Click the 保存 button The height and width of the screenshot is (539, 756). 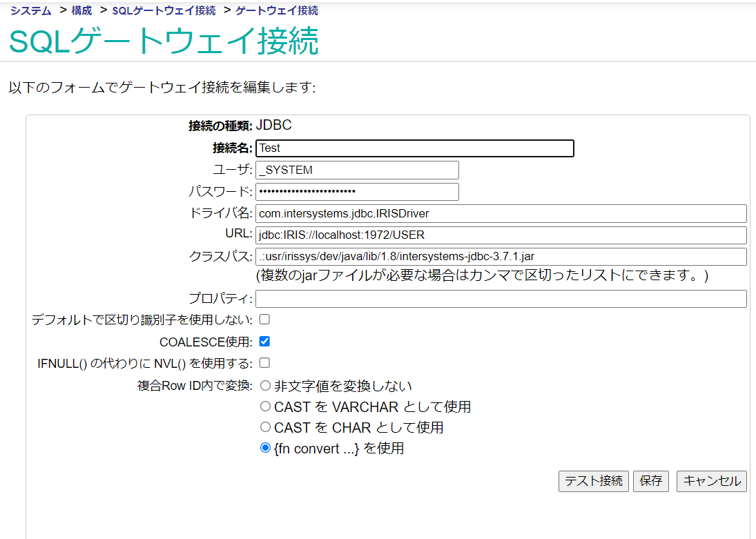[x=650, y=481]
